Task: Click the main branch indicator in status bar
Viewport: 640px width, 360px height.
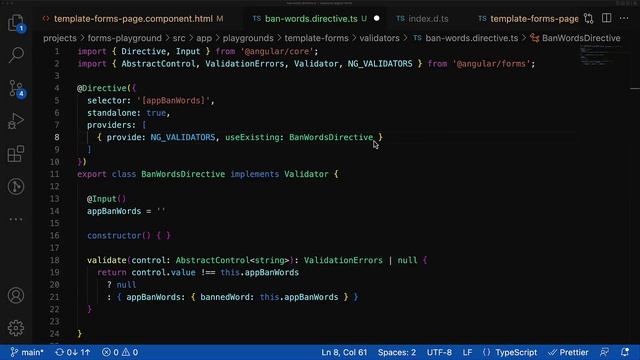Action: click(x=27, y=352)
